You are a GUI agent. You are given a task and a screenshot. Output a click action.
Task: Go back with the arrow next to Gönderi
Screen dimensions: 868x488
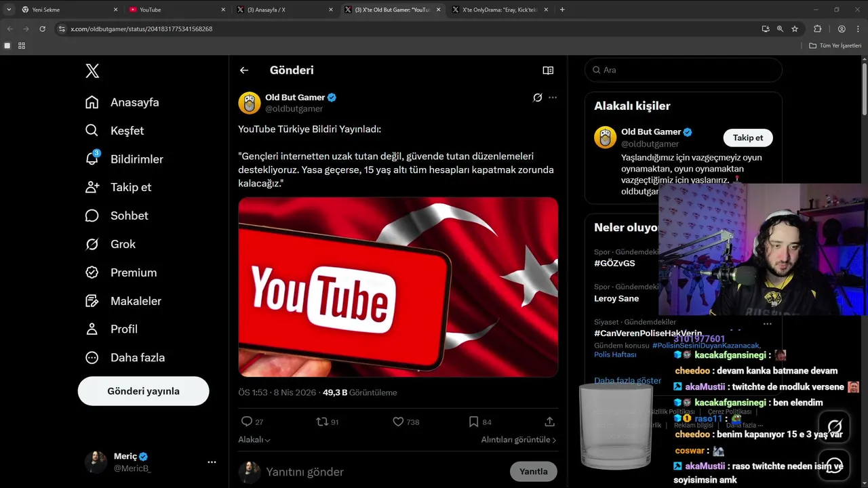pyautogui.click(x=244, y=70)
